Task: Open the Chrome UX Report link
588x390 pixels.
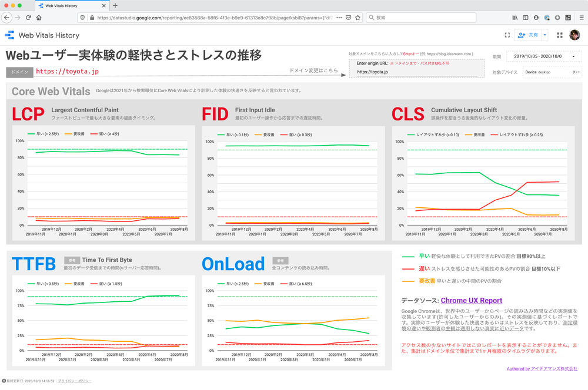Action: 471,301
